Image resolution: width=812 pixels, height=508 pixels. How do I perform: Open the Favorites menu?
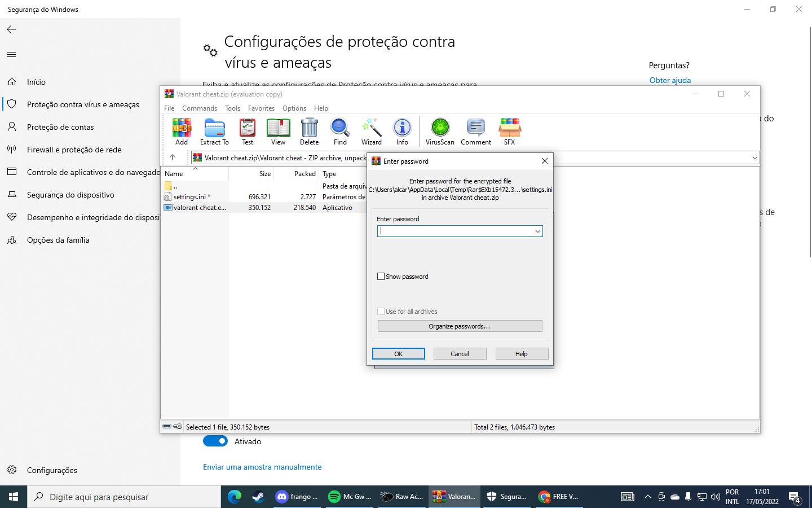pos(261,108)
